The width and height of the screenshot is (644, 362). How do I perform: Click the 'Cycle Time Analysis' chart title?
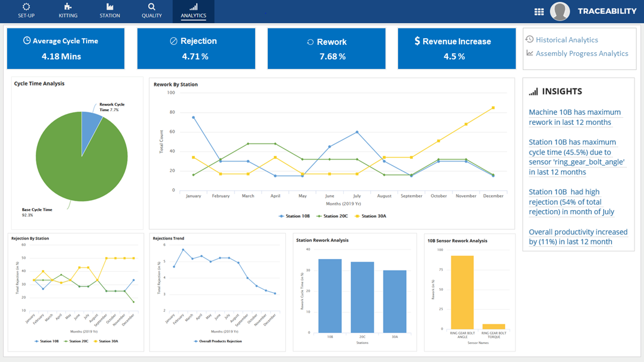[39, 83]
